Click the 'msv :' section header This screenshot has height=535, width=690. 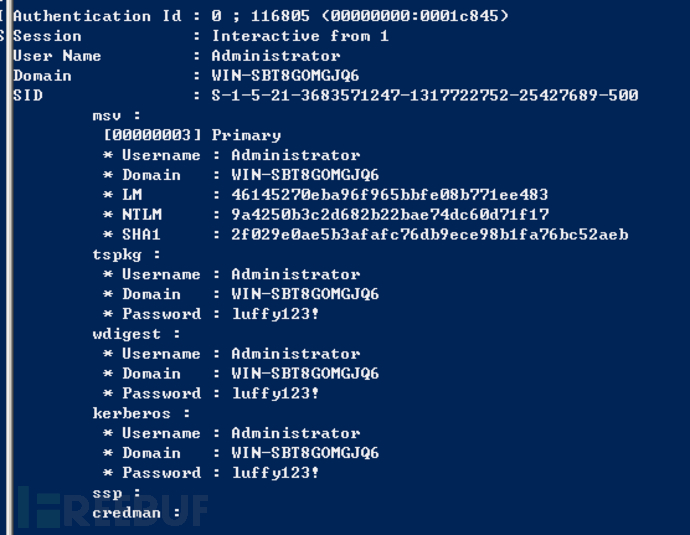click(x=117, y=116)
